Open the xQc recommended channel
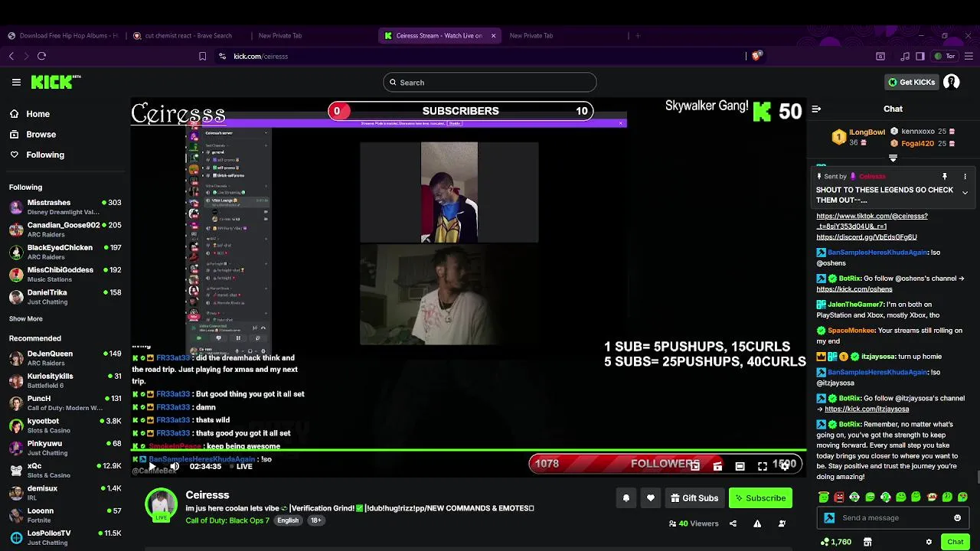 pos(65,470)
